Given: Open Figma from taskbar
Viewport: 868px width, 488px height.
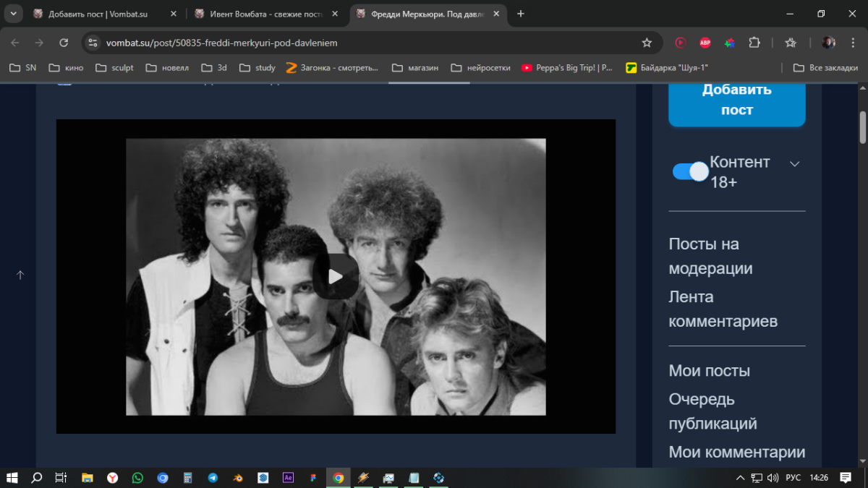Looking at the screenshot, I should (x=313, y=478).
